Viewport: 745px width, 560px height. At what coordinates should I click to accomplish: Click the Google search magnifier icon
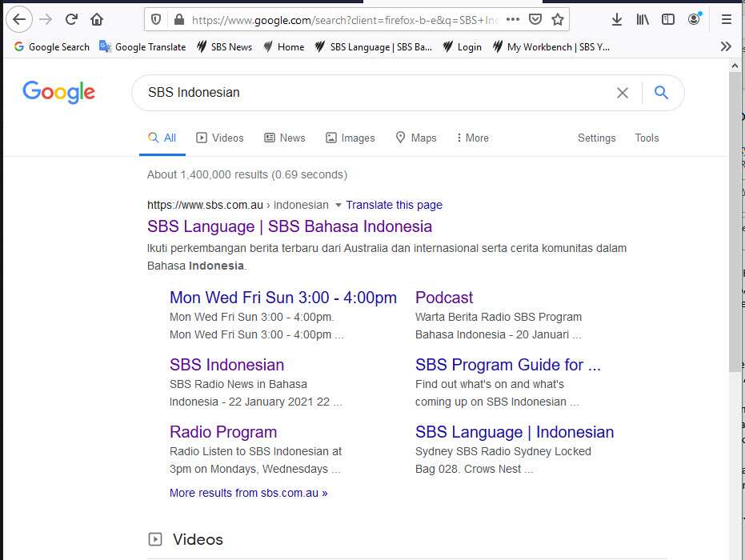pos(661,93)
